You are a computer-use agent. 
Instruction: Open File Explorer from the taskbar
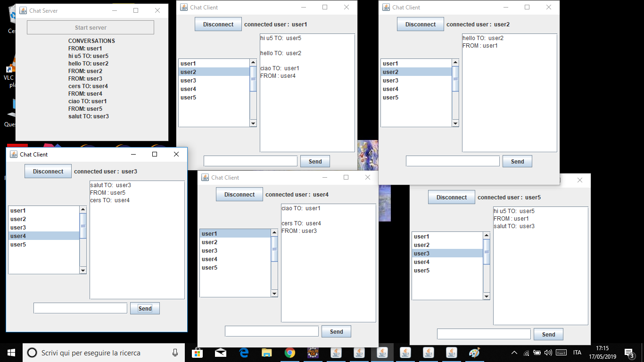(x=266, y=352)
